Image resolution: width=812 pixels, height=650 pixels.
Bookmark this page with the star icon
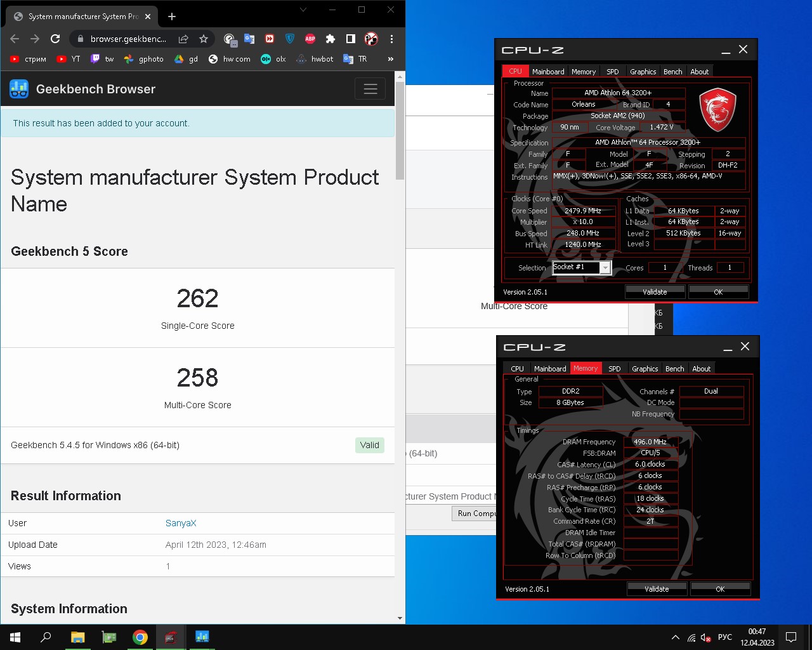pyautogui.click(x=204, y=39)
